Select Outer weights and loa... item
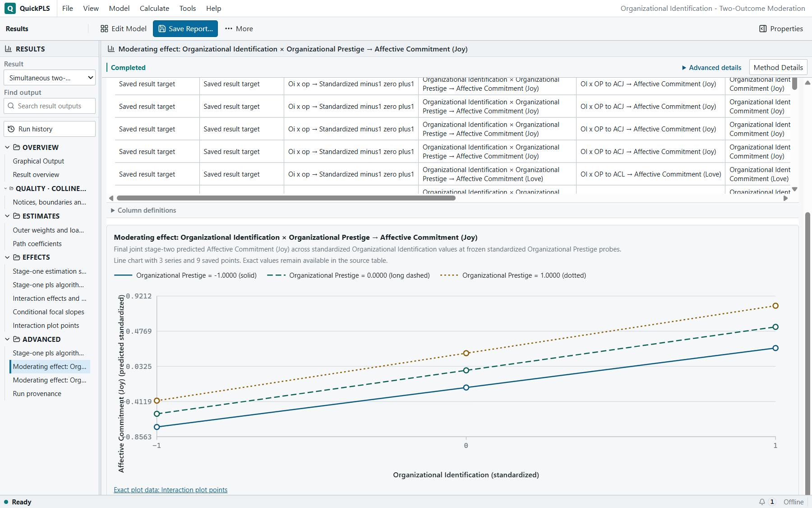Image resolution: width=812 pixels, height=508 pixels. (x=48, y=230)
